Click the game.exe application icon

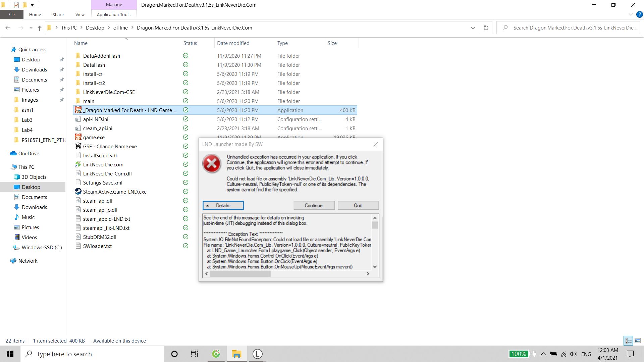78,137
